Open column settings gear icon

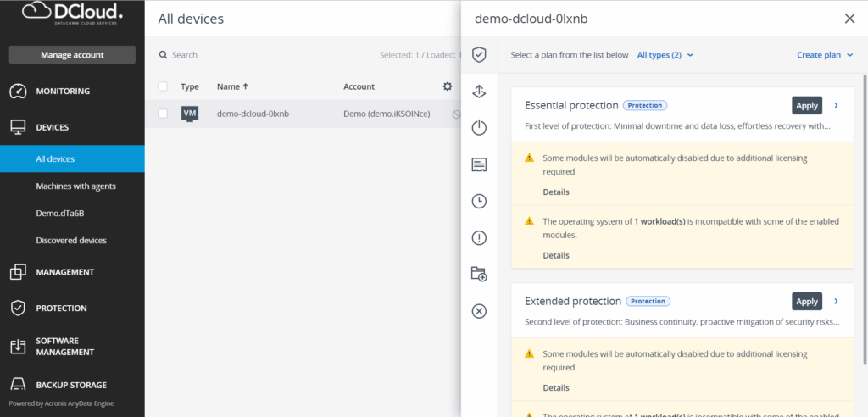(448, 86)
